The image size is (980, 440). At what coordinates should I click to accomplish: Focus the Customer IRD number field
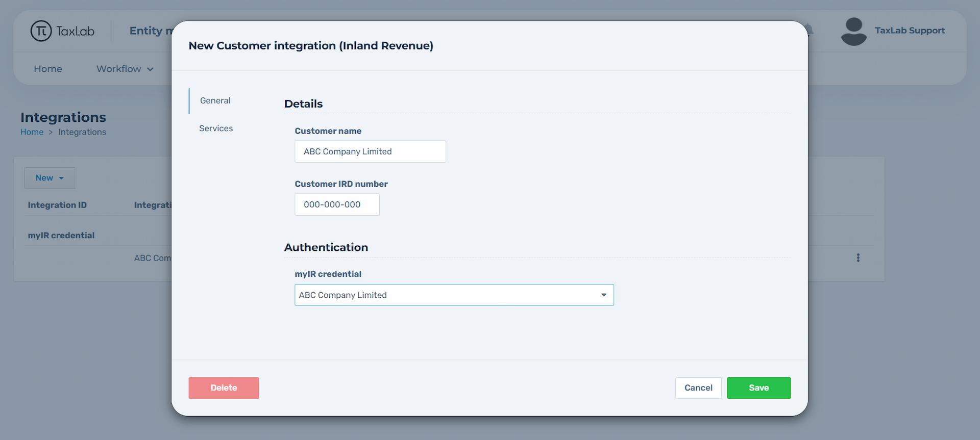[x=337, y=204]
